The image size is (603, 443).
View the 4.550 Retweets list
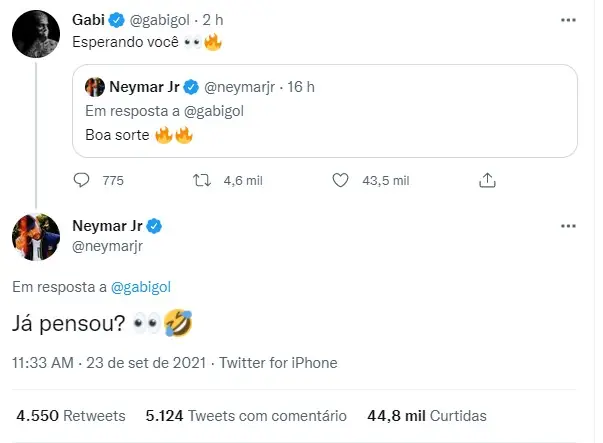[70, 415]
